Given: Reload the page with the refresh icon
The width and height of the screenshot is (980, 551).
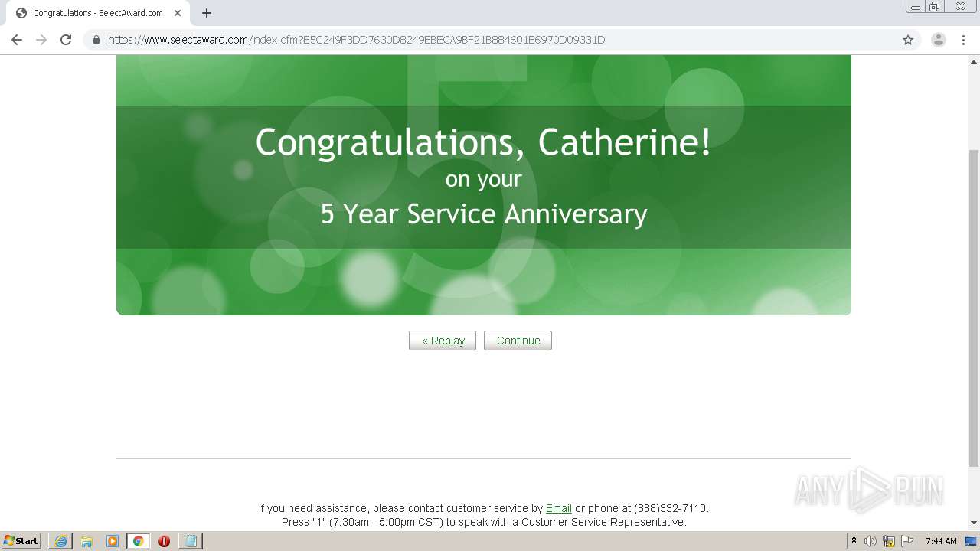Looking at the screenshot, I should click(66, 40).
